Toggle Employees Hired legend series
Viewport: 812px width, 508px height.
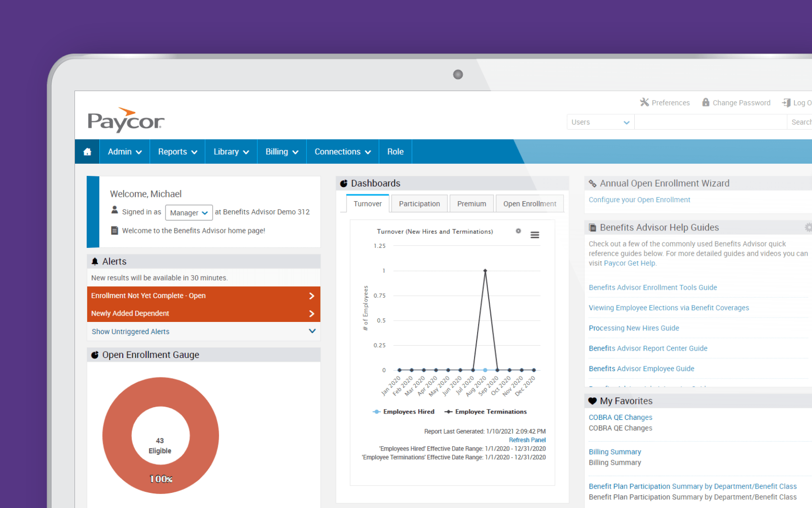click(x=404, y=412)
